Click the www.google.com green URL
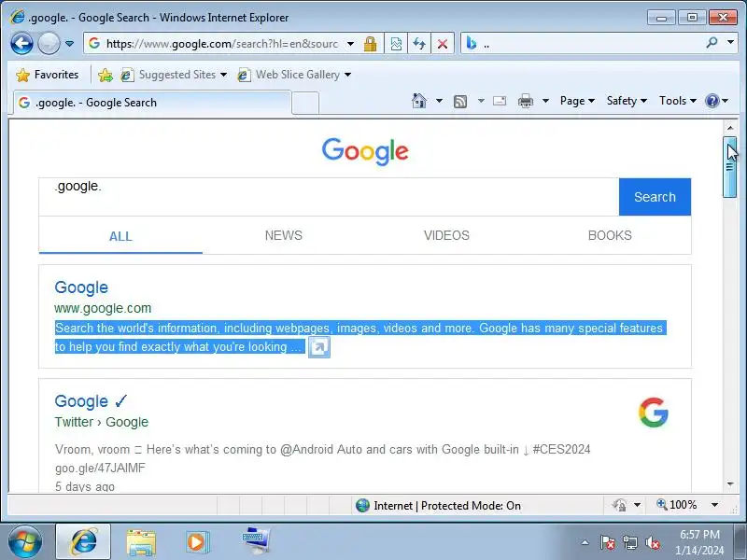Screen dimensions: 747x560 103,308
